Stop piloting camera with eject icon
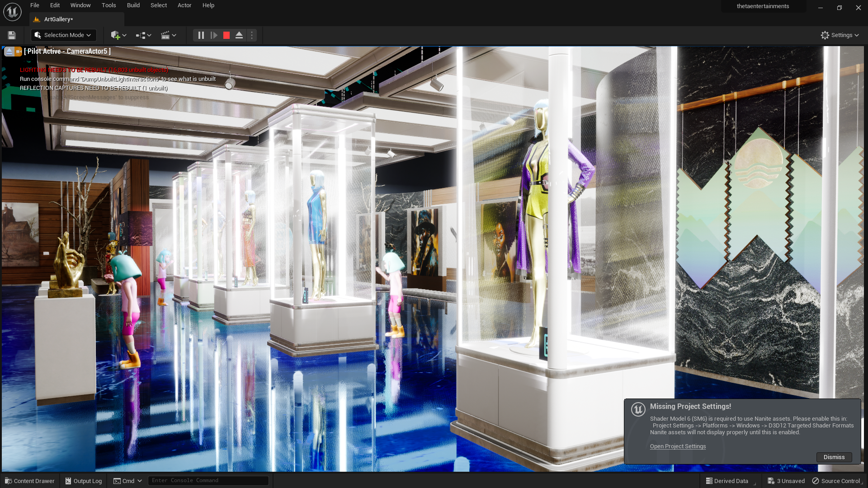Screen dimensions: 868x488 pyautogui.click(x=9, y=52)
